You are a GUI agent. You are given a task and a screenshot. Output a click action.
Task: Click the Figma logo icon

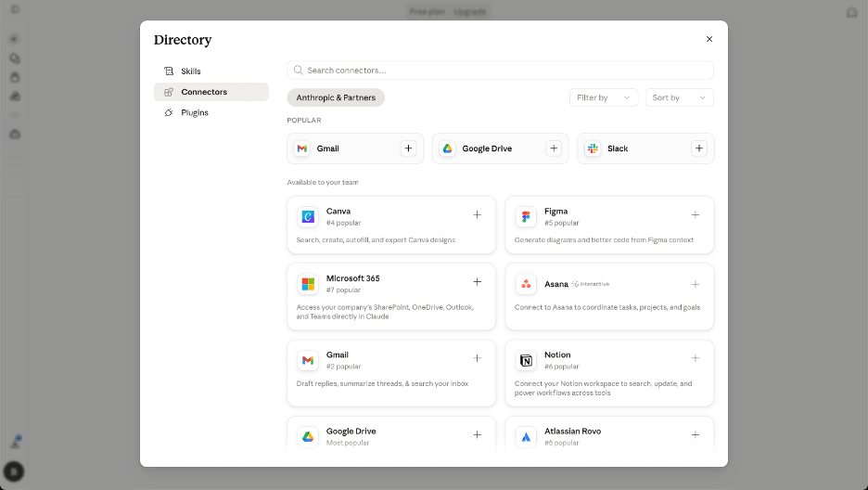click(526, 216)
